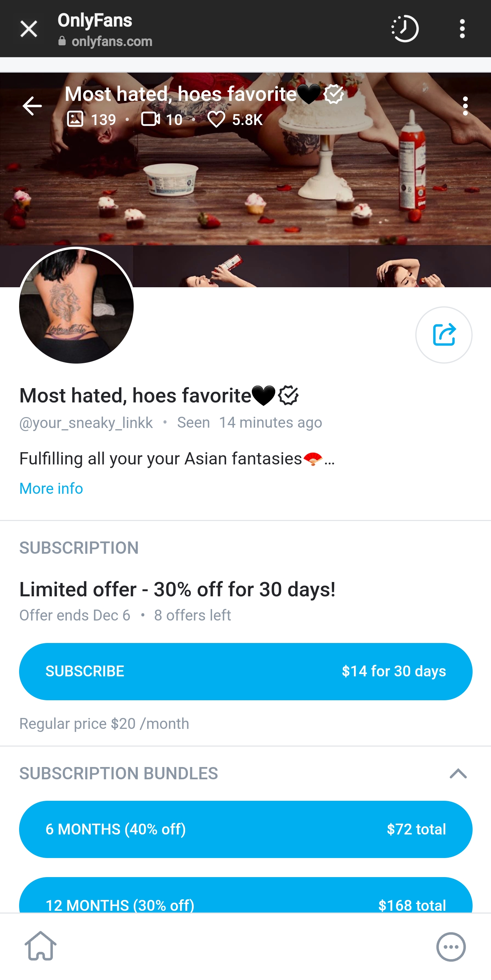Collapse the Subscription Bundles section
Screen dimensions: 491x980
[458, 774]
